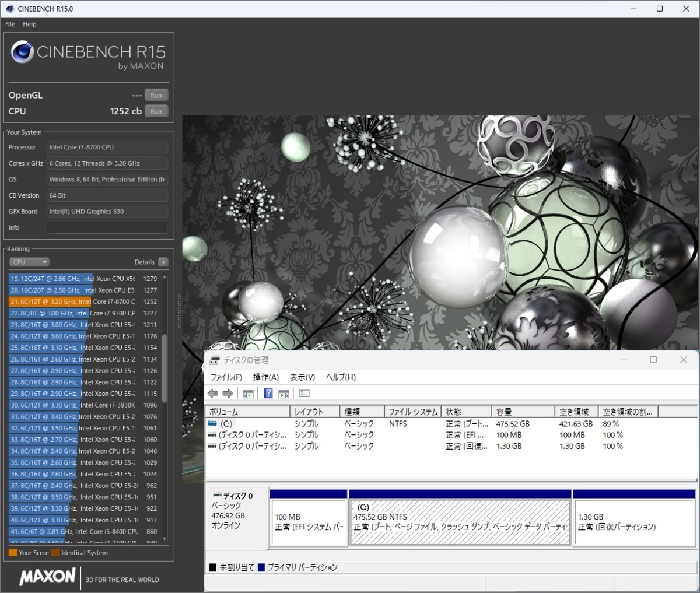The image size is (700, 593).
Task: Click the ranking list scroll down arrow
Action: coord(164,539)
